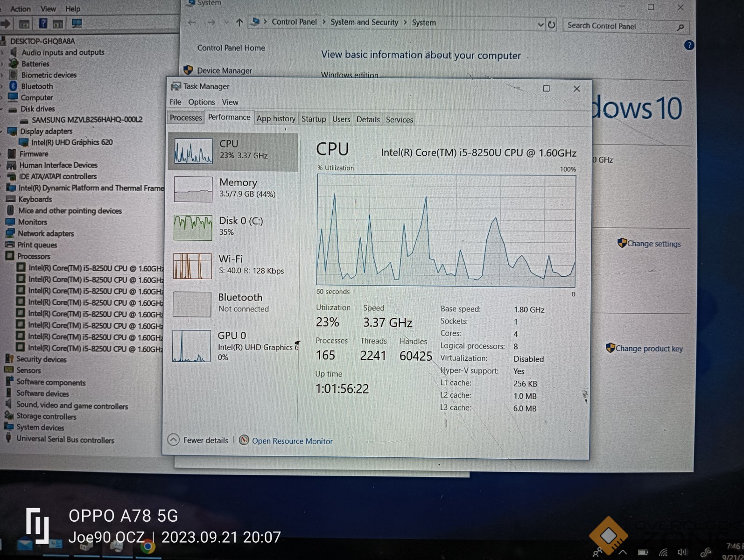Select Sensors category
The width and height of the screenshot is (744, 560).
[x=28, y=371]
